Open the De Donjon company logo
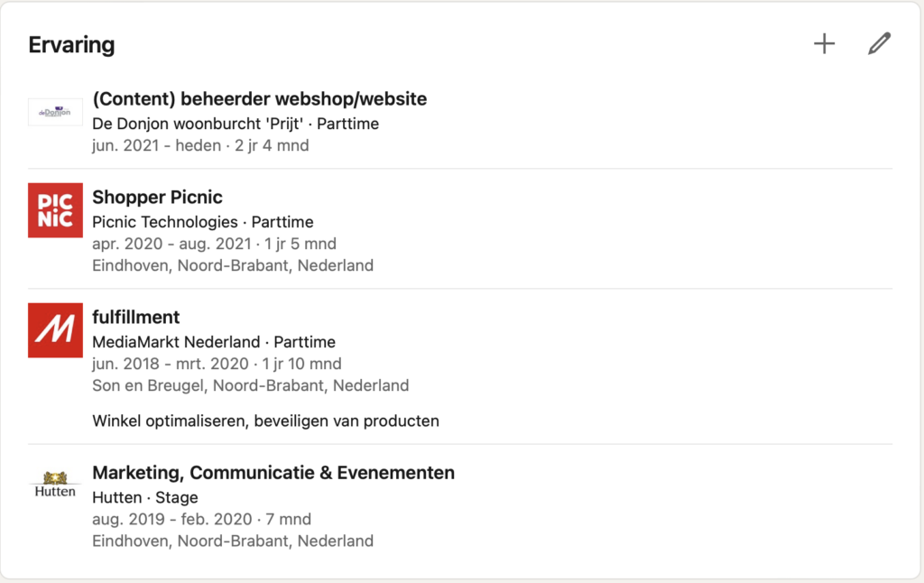The image size is (924, 583). tap(55, 112)
